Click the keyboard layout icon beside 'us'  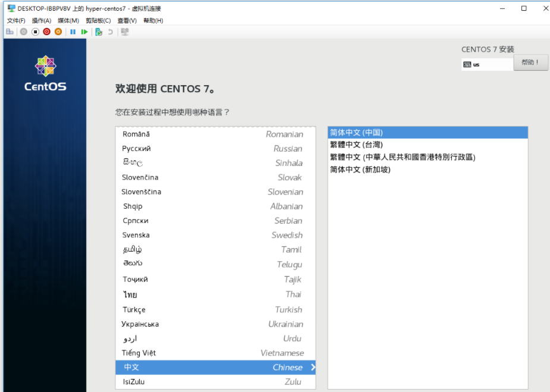[x=467, y=65]
